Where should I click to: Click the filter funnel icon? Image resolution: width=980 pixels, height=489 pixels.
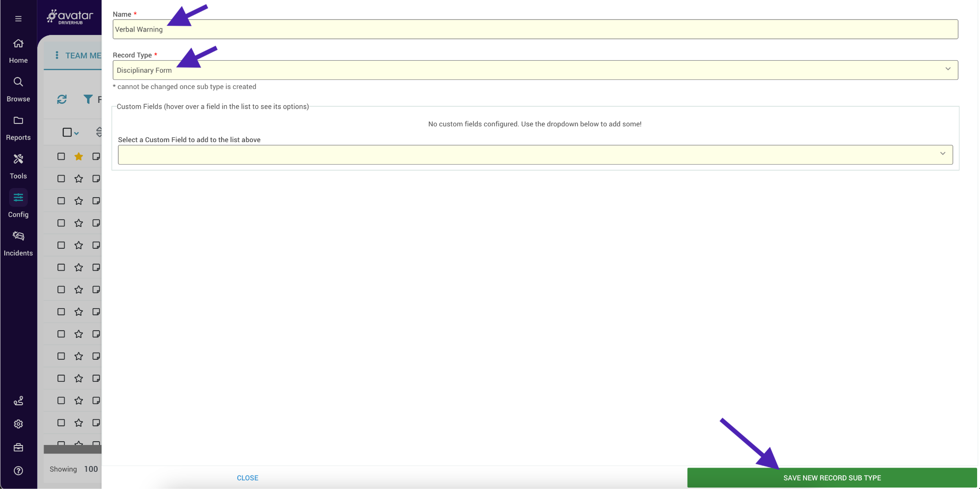(88, 100)
